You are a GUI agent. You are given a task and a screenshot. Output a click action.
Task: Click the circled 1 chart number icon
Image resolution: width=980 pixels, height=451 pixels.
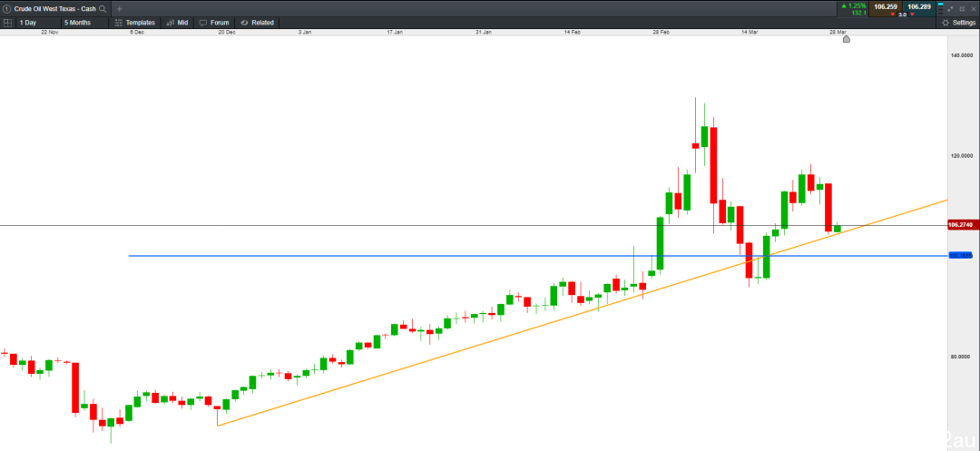[6, 9]
